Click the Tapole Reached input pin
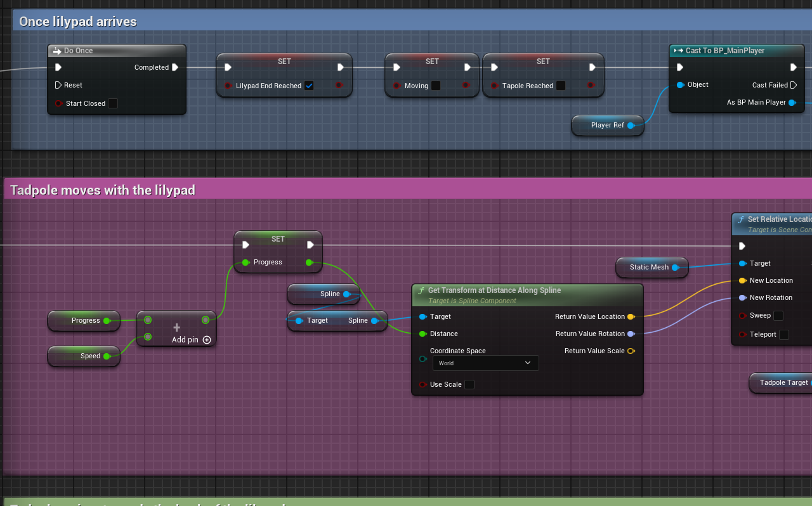 click(494, 86)
